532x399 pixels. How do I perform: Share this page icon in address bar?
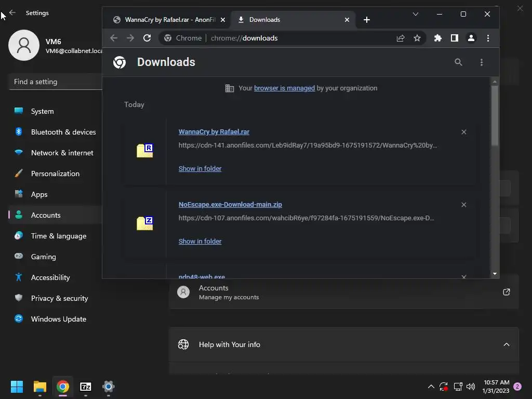click(x=401, y=38)
